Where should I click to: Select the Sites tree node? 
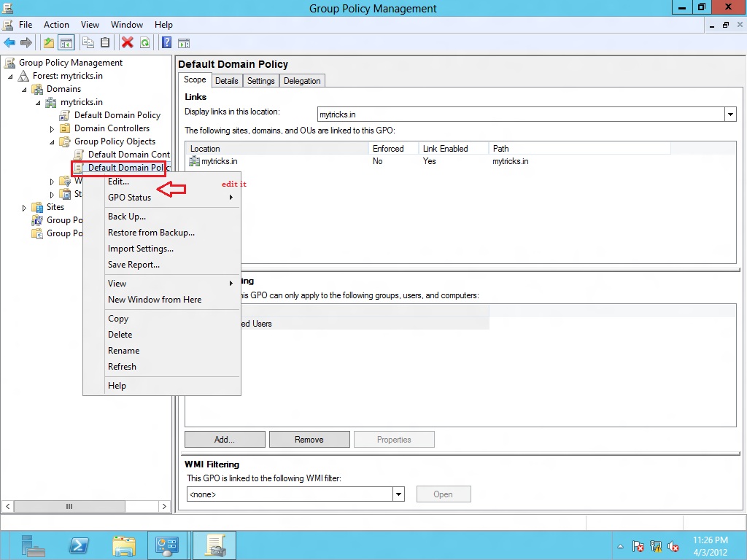[x=55, y=207]
